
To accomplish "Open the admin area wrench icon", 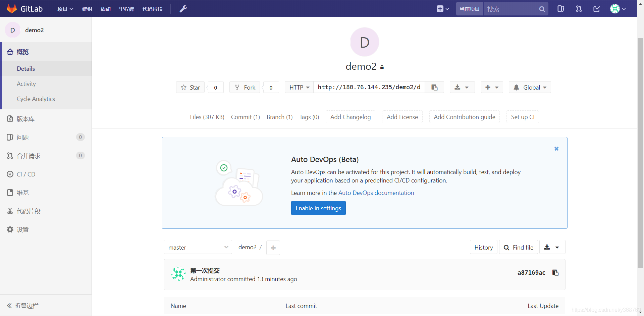I will click(x=183, y=9).
